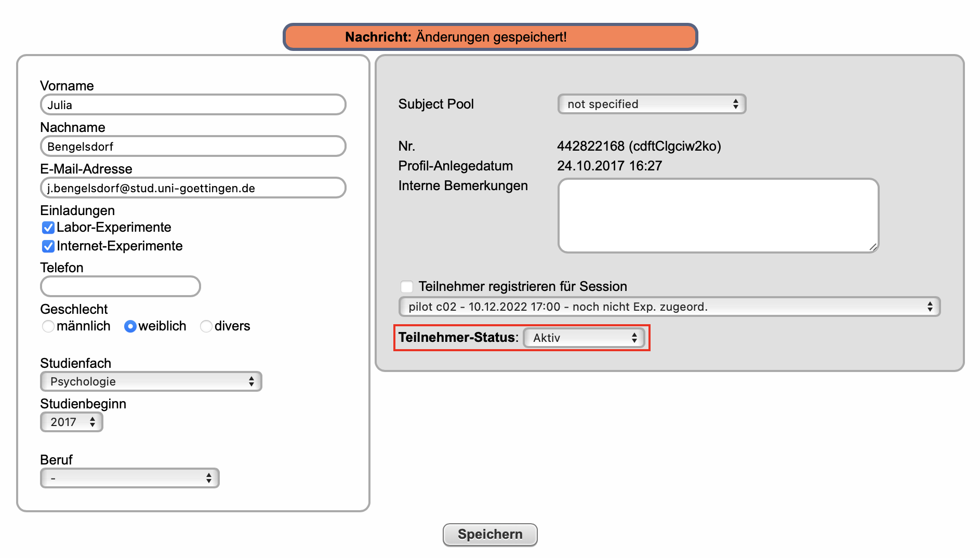Select the E-Mail-Adresse input field
Screen dimensions: 980x558
point(192,188)
